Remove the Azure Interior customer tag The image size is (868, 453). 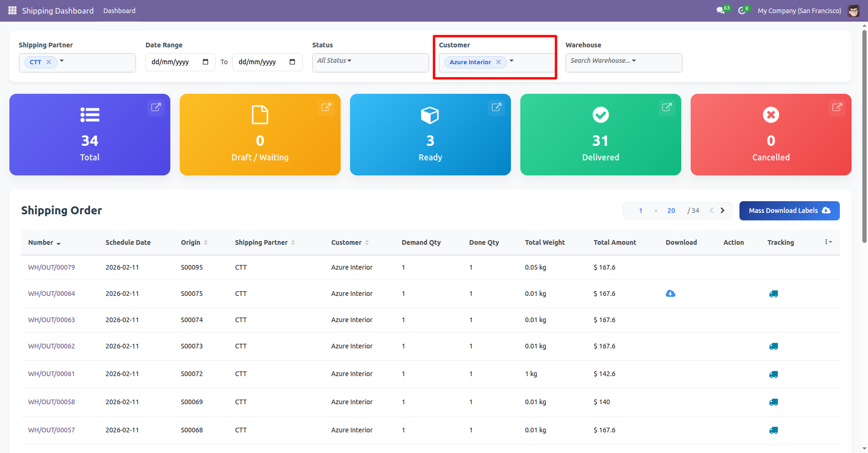(x=499, y=62)
